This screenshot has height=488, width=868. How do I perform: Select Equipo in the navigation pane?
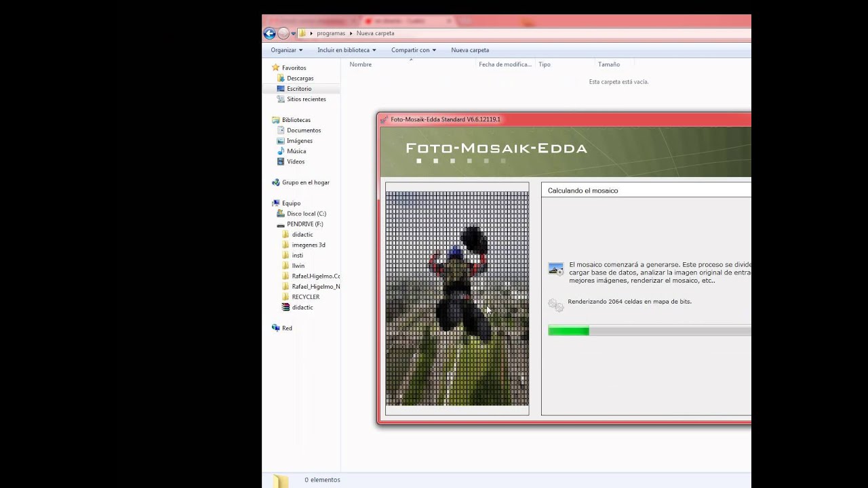tap(292, 203)
